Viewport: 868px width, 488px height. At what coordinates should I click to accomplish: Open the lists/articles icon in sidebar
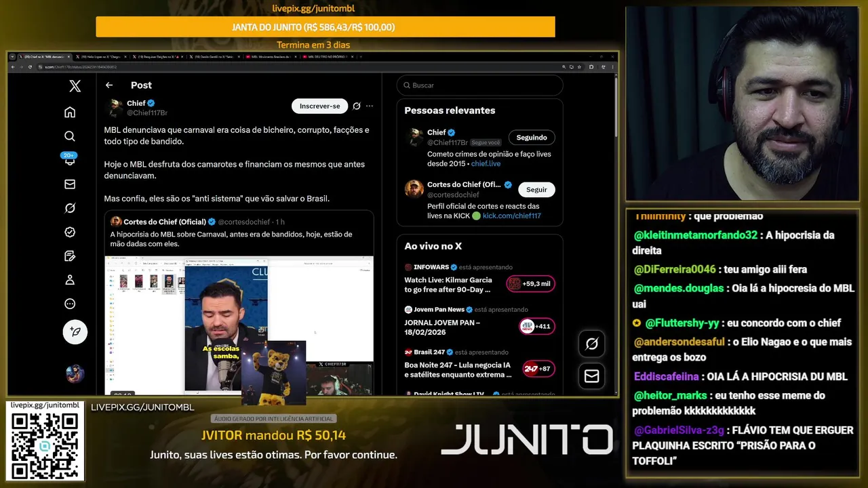pos(70,256)
